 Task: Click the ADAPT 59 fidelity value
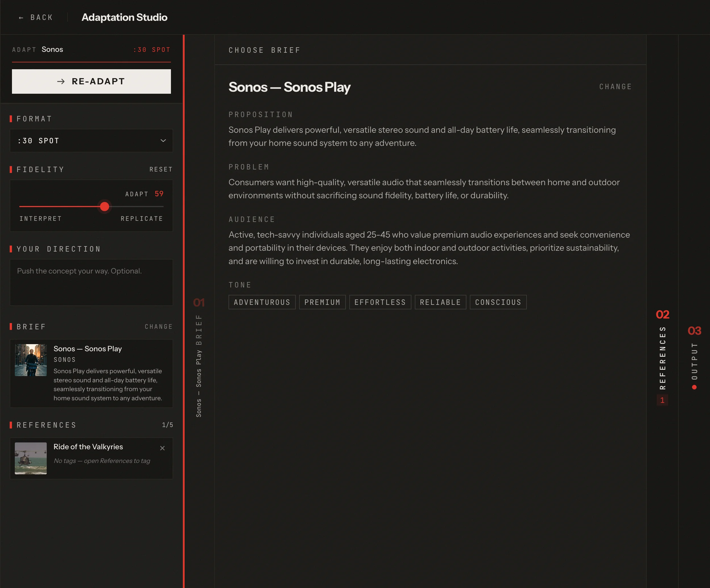tap(144, 194)
